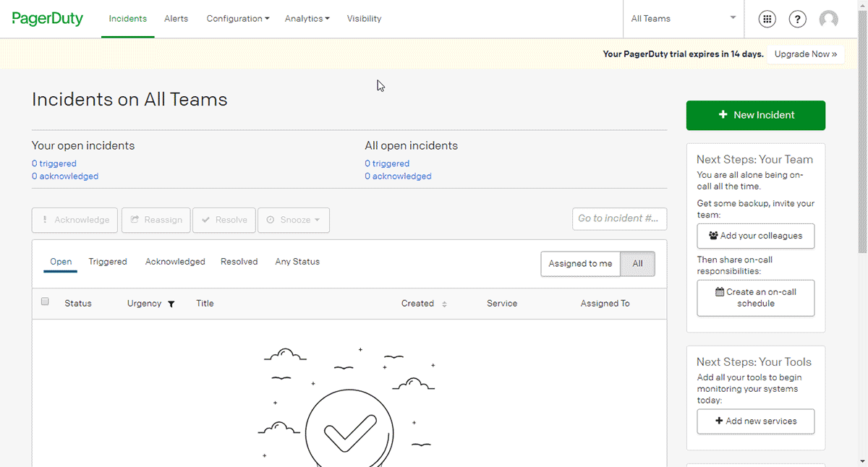The height and width of the screenshot is (467, 868).
Task: Open the Resolved incidents tab
Action: point(239,262)
